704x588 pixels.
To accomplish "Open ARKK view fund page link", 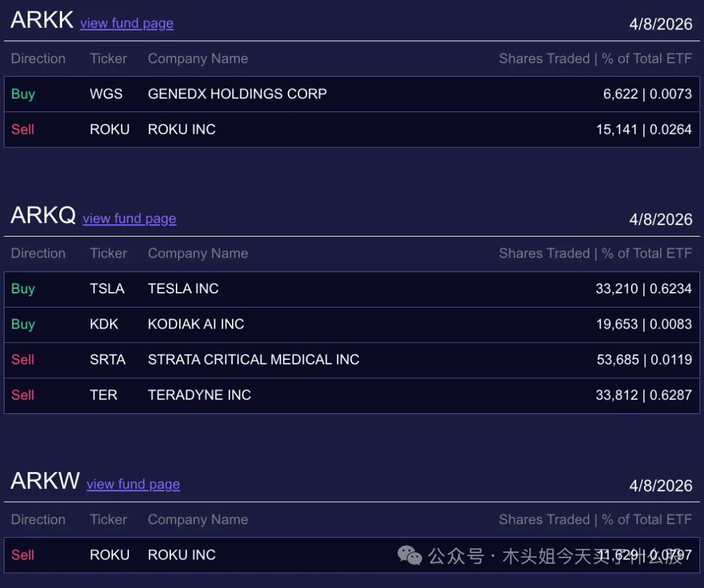I will click(126, 23).
